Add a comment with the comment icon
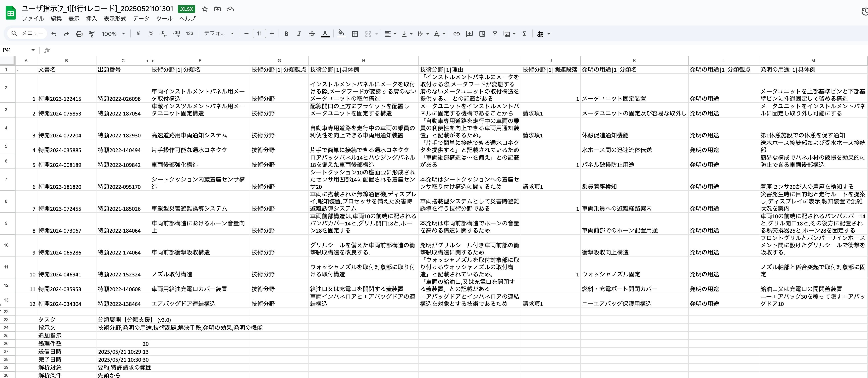868x378 pixels. 469,34
